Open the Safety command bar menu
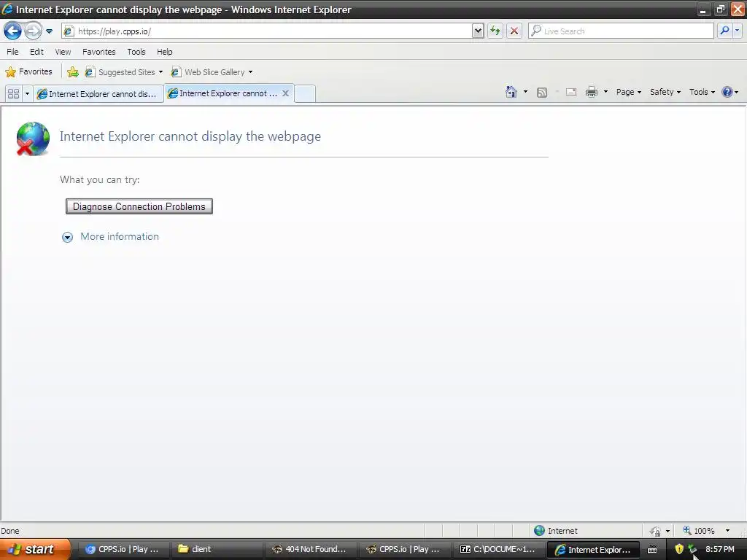 point(665,92)
